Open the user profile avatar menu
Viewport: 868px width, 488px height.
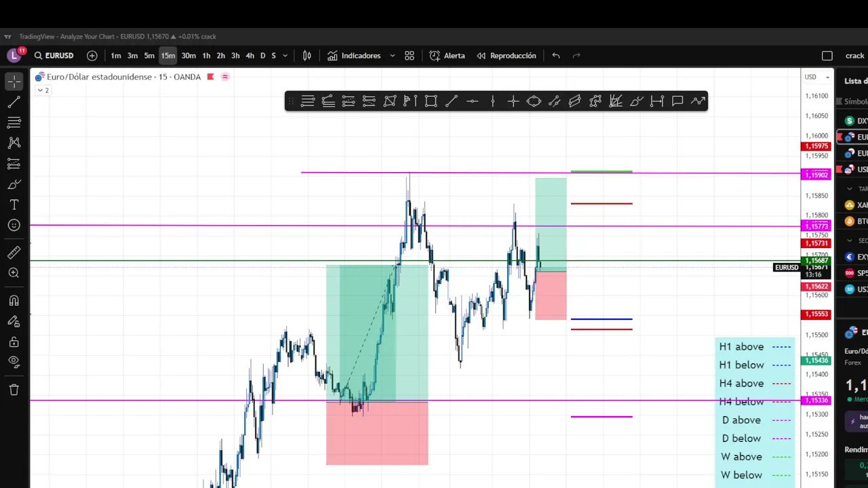[14, 56]
